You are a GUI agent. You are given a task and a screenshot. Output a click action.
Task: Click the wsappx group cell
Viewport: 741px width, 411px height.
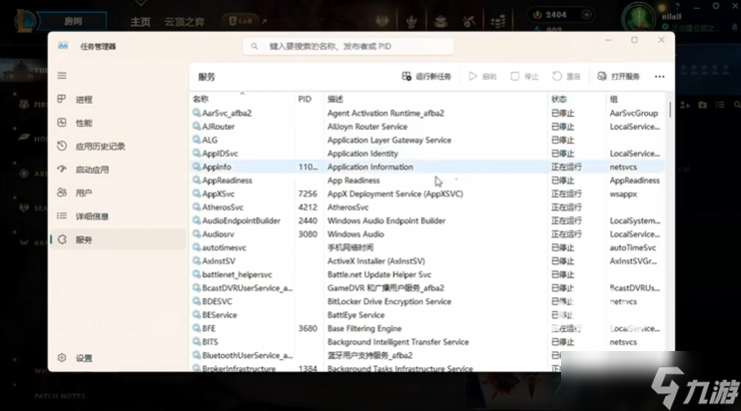[623, 194]
